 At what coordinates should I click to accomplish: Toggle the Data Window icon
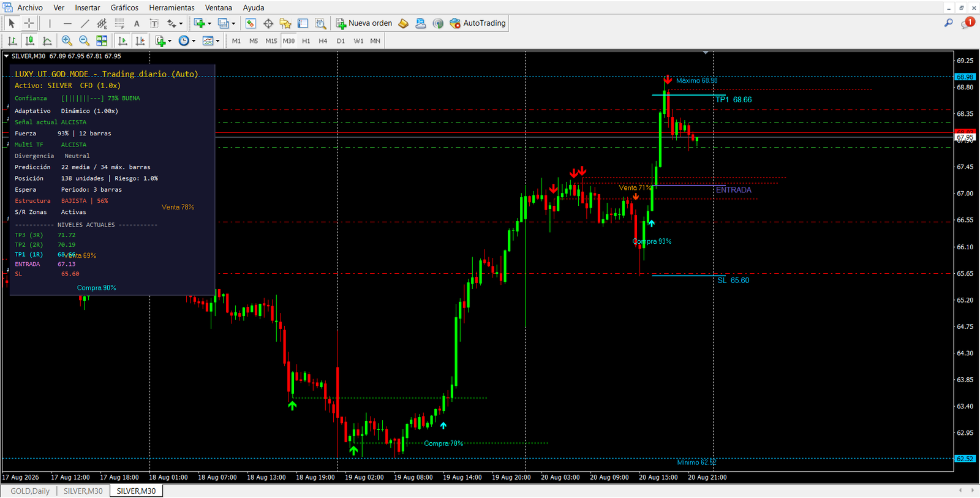[x=268, y=23]
